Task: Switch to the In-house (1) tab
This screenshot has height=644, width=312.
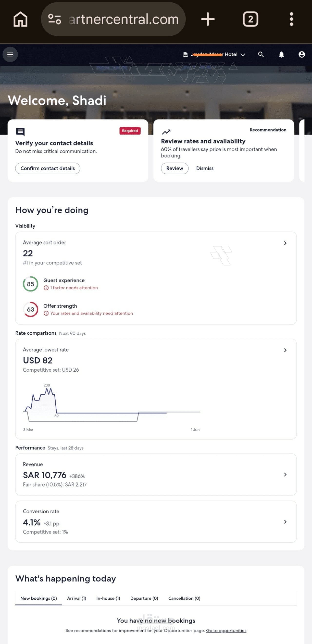Action: [108, 598]
